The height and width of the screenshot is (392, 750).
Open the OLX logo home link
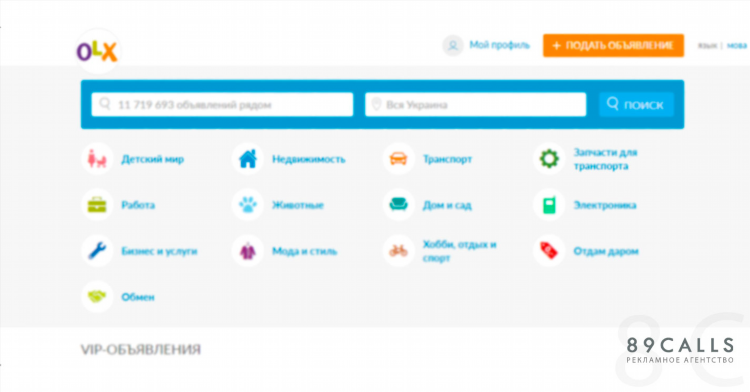click(x=97, y=52)
